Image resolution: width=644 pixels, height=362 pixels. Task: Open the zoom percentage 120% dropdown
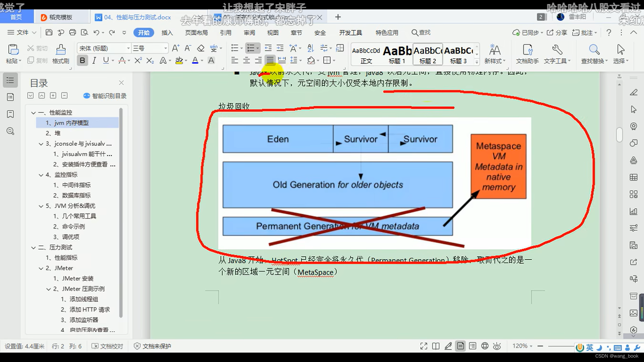coord(522,346)
